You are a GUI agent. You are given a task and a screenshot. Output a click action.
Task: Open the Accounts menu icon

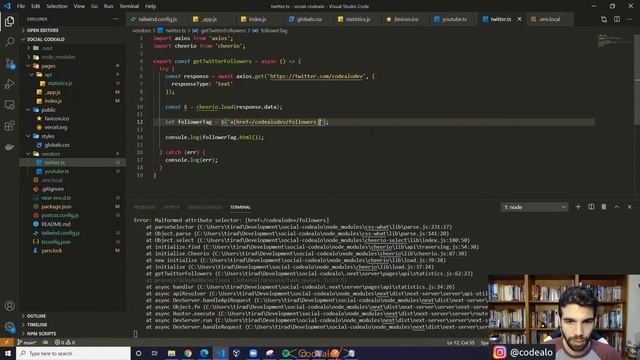point(9,306)
